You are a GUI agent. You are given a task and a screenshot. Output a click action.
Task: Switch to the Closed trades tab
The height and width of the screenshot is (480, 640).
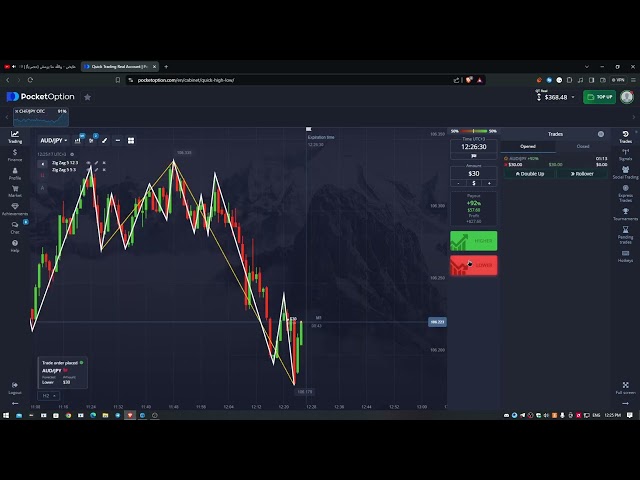(x=583, y=146)
